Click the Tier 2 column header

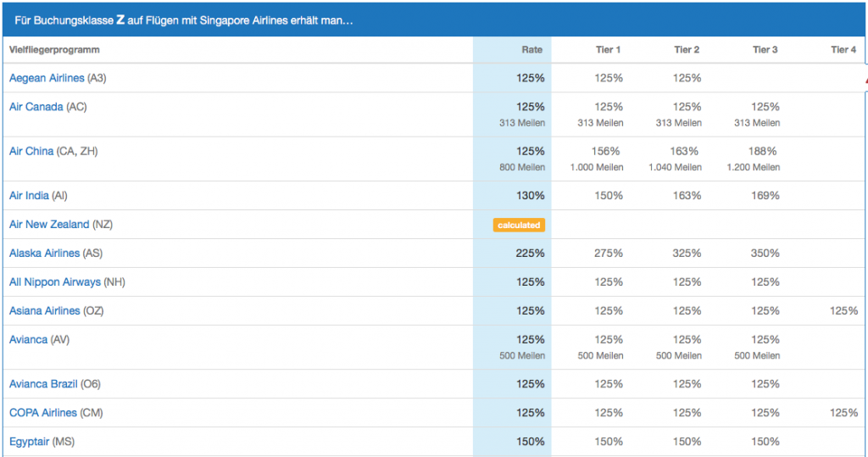[687, 50]
